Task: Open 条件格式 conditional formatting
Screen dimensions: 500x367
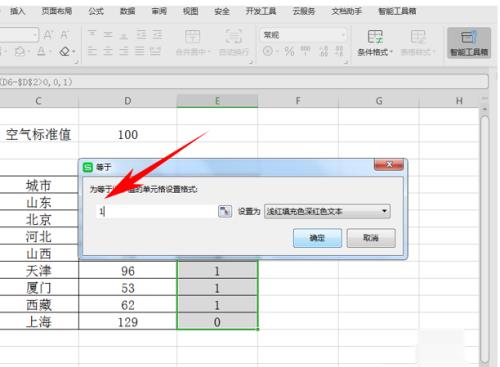Action: tap(375, 43)
